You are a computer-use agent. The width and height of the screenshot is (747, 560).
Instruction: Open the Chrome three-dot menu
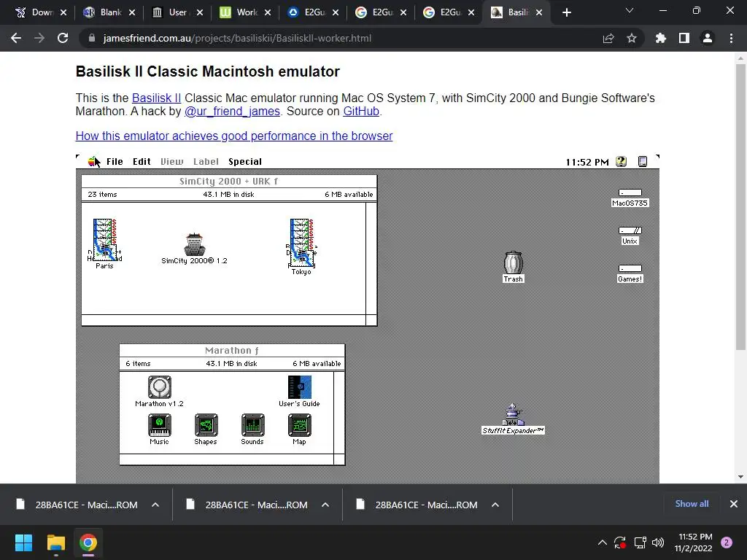pos(731,38)
